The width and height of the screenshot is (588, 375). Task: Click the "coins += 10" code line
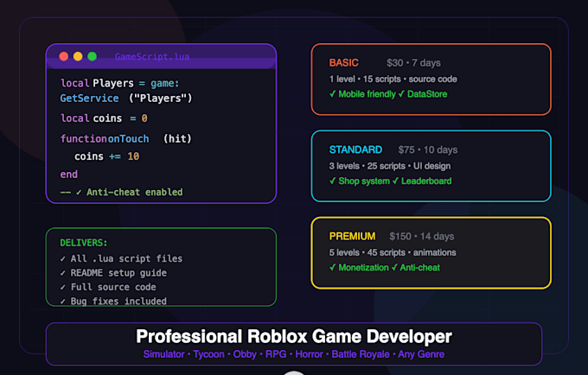[x=107, y=156]
